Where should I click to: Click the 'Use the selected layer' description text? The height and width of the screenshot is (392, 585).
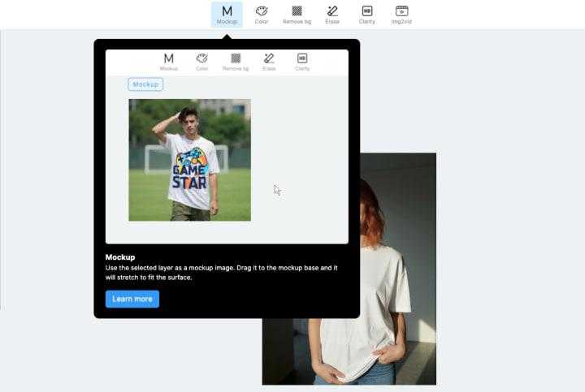click(x=221, y=273)
